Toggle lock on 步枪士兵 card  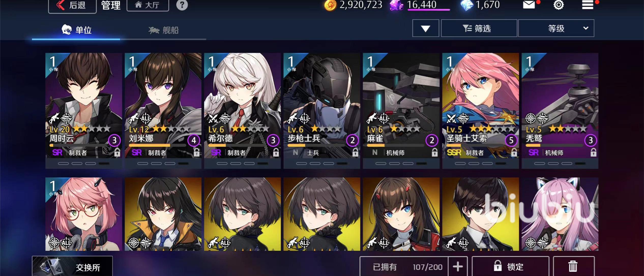[355, 152]
